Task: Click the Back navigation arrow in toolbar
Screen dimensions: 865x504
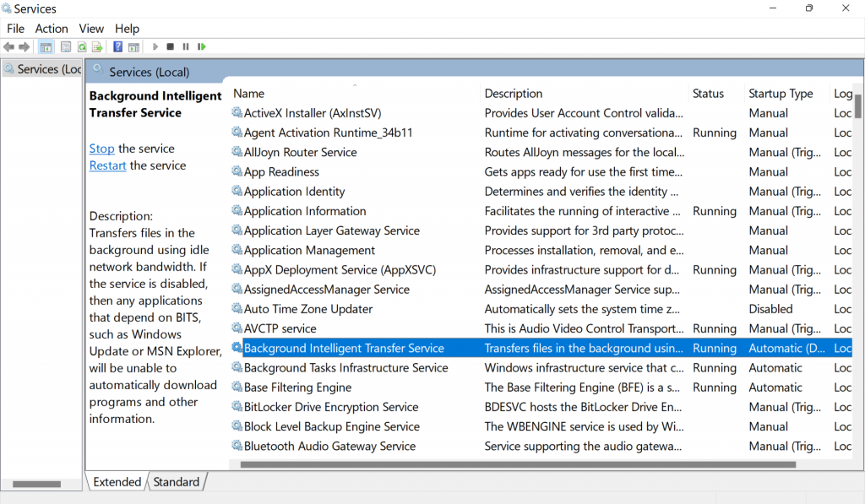Action: pyautogui.click(x=8, y=46)
